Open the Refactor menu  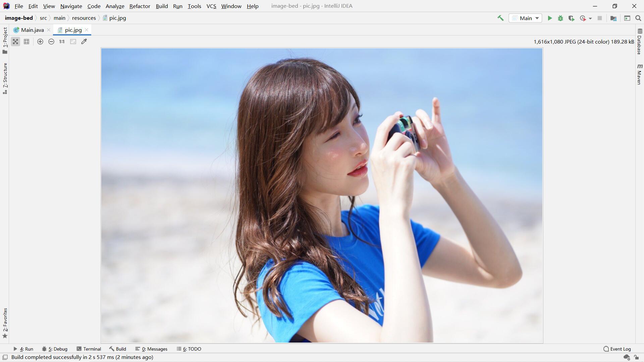coord(140,6)
